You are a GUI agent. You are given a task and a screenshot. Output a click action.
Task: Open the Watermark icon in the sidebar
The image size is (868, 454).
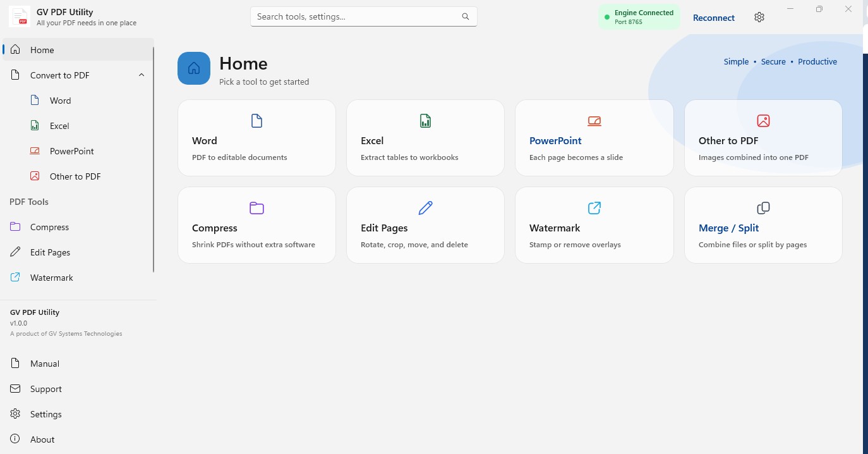coord(15,278)
